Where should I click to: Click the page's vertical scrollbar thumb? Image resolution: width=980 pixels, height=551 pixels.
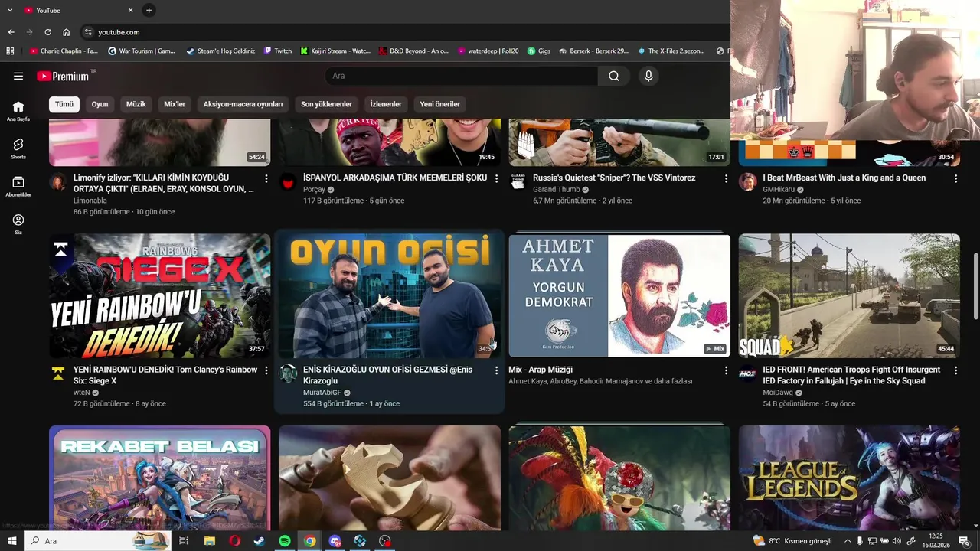(975, 285)
